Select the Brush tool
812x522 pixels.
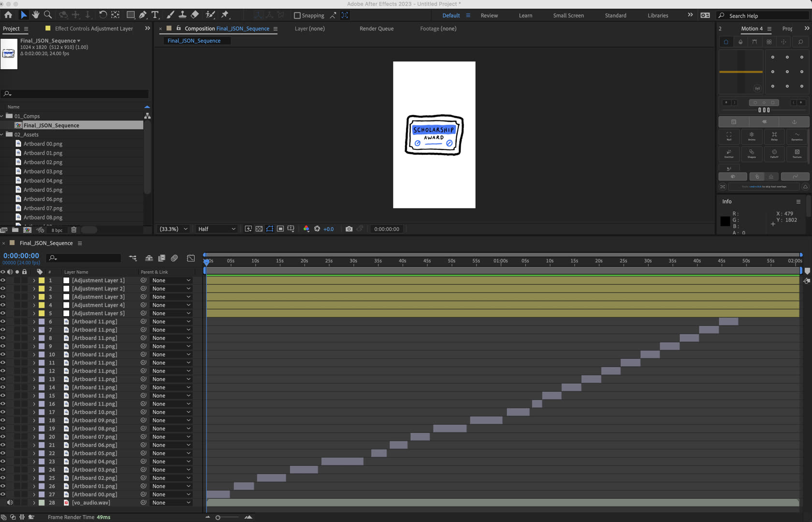[x=170, y=15]
